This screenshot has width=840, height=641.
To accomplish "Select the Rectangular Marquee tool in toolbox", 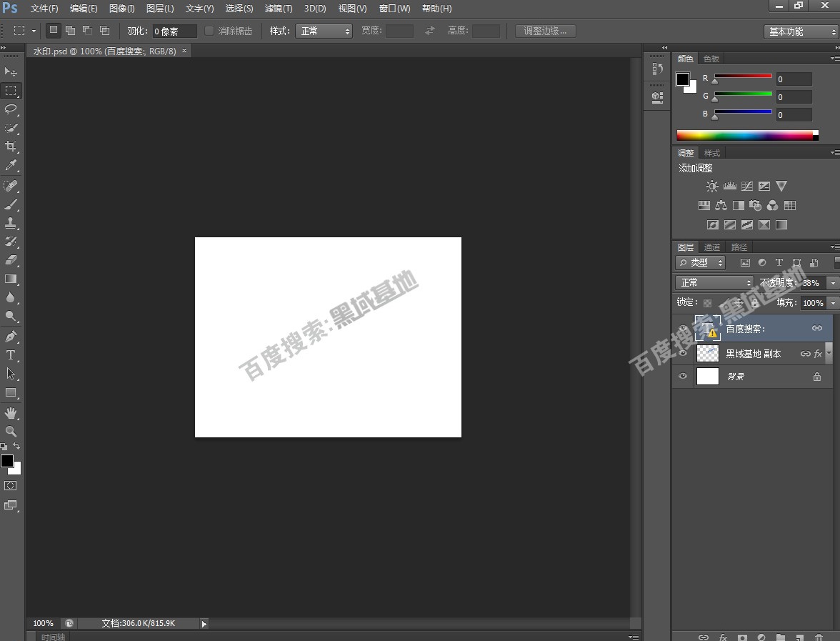I will [x=11, y=91].
